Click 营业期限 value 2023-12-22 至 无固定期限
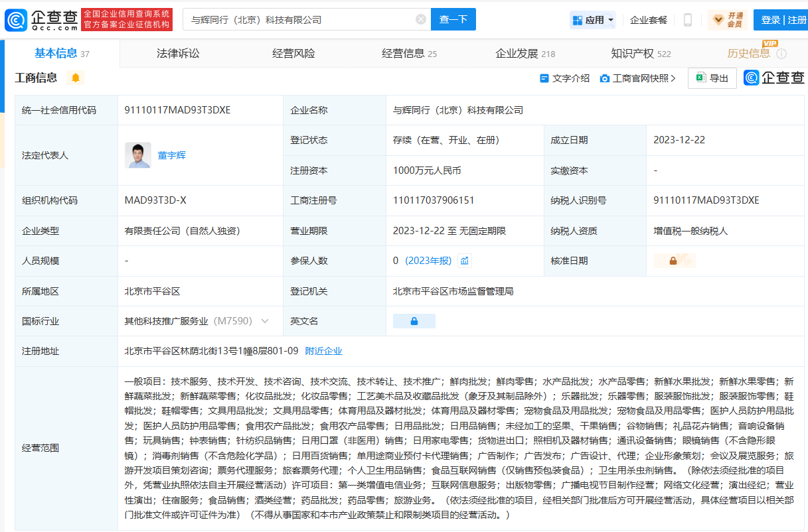 [x=449, y=231]
